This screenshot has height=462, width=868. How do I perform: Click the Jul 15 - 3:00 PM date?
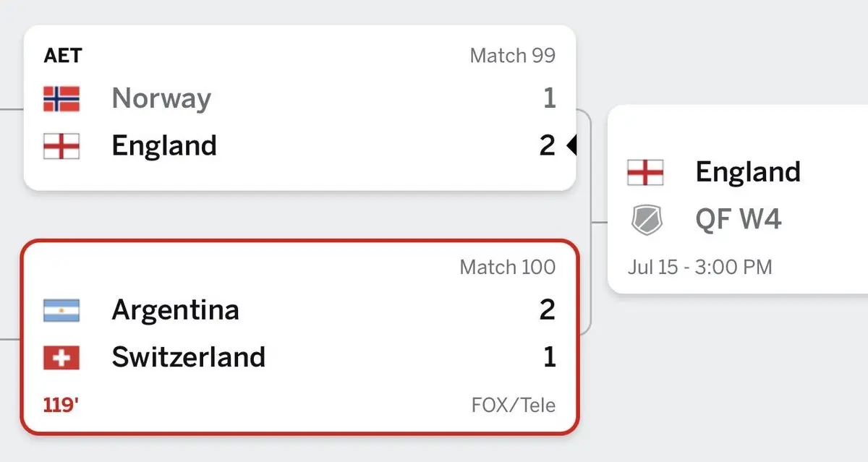click(699, 267)
